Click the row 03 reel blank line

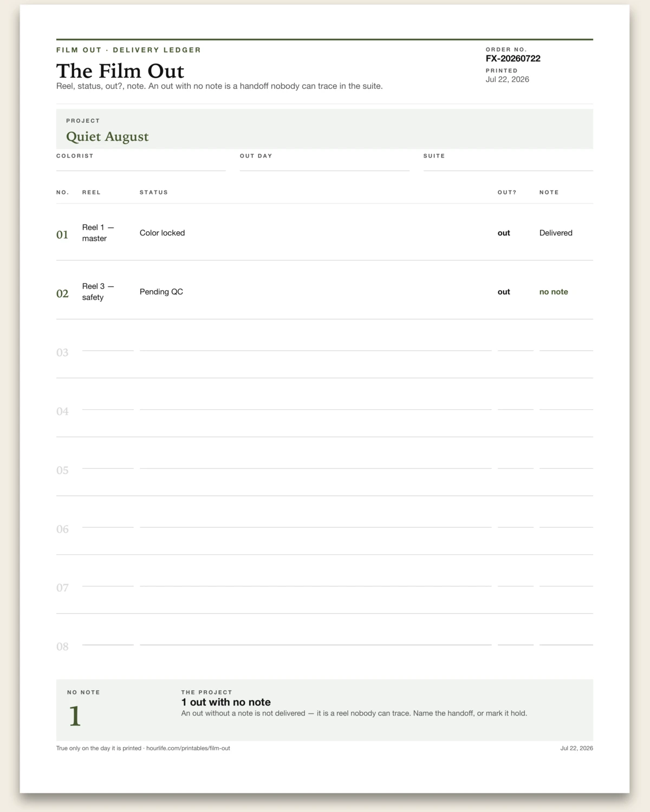pos(108,350)
